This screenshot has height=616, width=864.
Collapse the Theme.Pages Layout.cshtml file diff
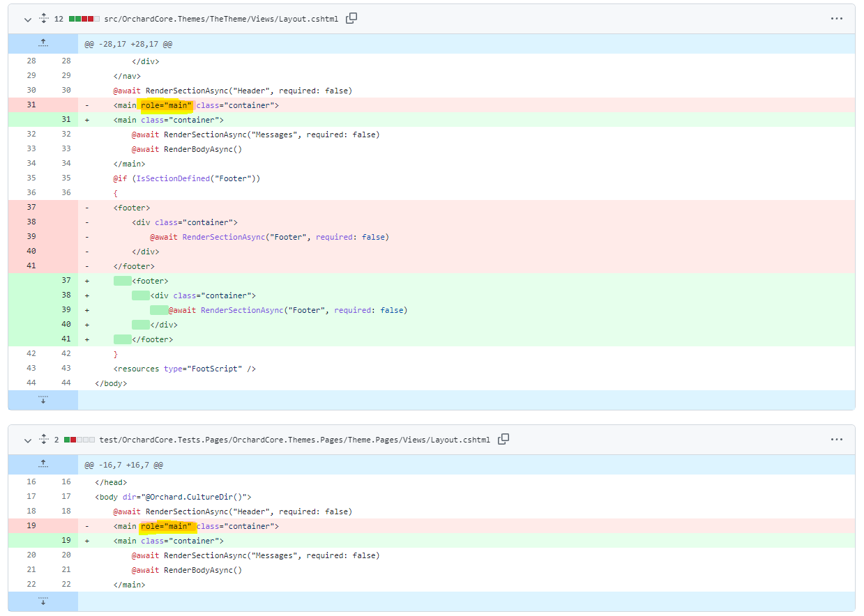(x=28, y=440)
